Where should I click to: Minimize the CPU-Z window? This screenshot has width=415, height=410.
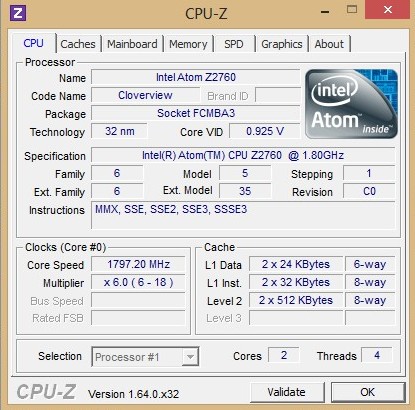click(x=325, y=12)
